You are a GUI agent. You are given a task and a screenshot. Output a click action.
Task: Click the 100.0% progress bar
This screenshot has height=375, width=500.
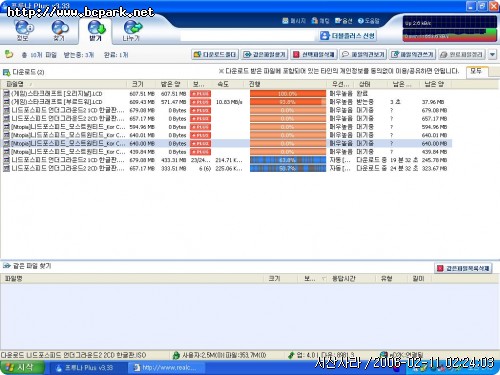click(288, 94)
